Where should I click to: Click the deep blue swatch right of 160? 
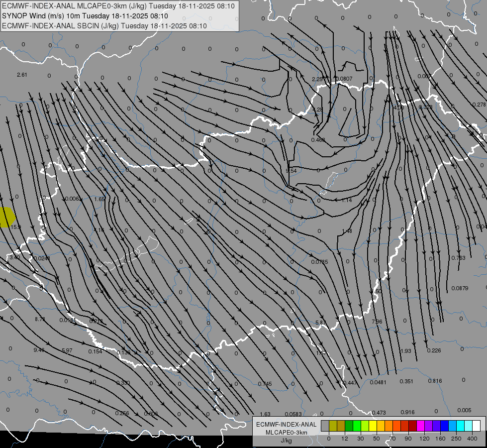tap(444, 426)
